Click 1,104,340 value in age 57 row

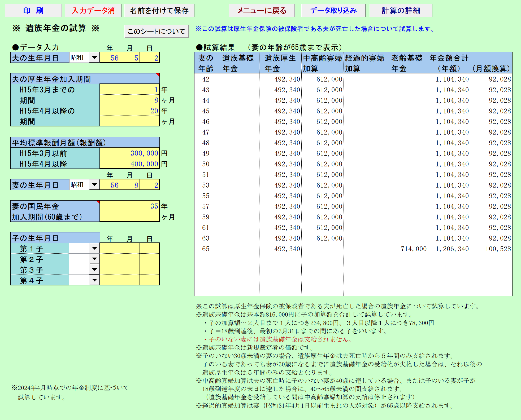[x=452, y=206]
